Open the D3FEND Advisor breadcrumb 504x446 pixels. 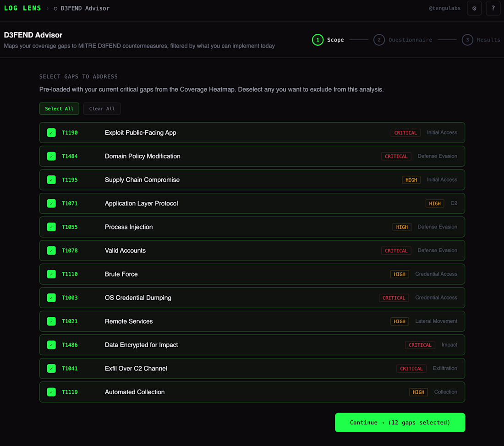coord(82,8)
